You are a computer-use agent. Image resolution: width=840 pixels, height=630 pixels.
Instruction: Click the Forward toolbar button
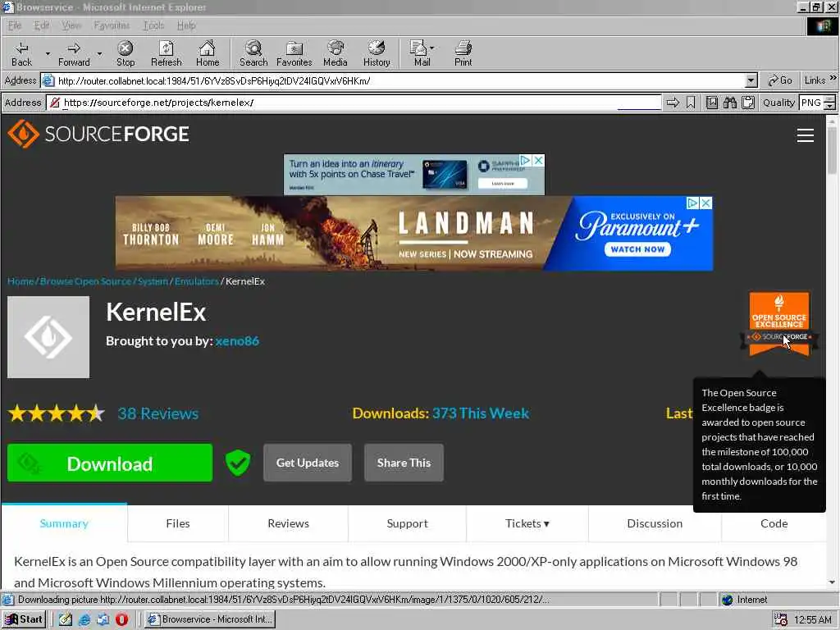74,53
